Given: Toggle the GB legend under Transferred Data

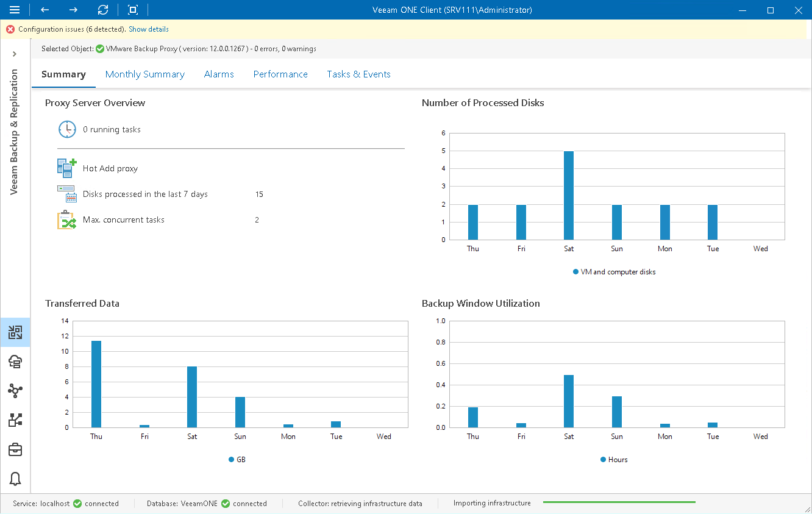Looking at the screenshot, I should [237, 459].
